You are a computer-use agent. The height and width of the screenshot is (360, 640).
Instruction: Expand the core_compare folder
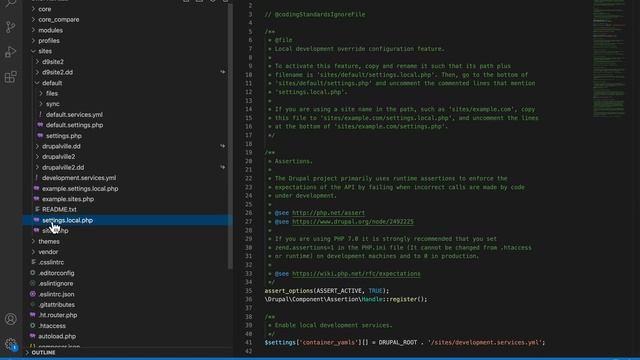(33, 19)
